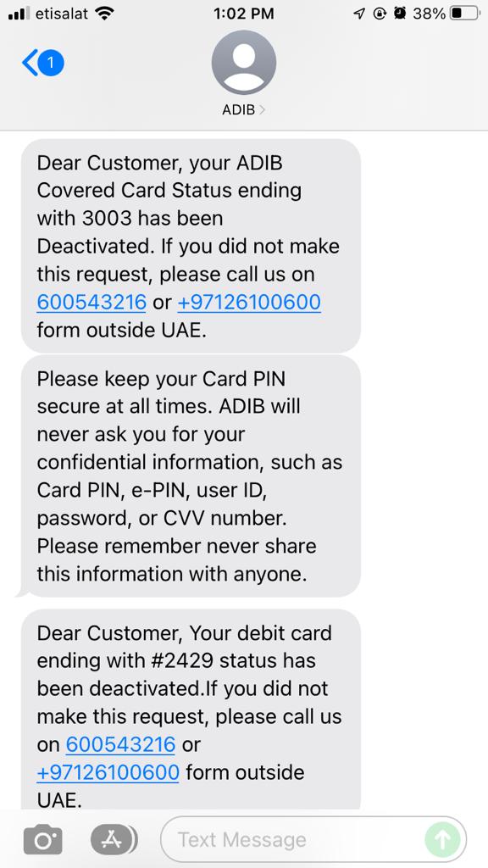Tap the location arrow status icon

(359, 14)
